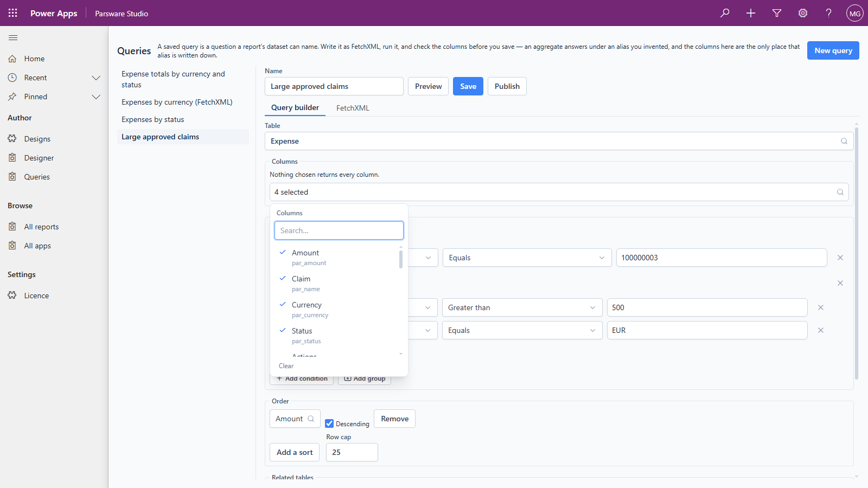
Task: Open the app launcher waffle icon
Action: pyautogui.click(x=13, y=13)
